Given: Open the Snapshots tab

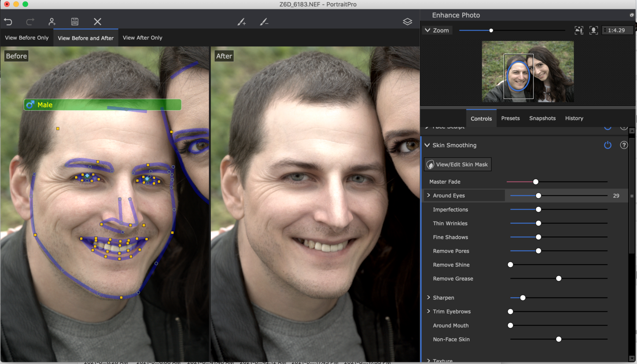Looking at the screenshot, I should (x=542, y=119).
